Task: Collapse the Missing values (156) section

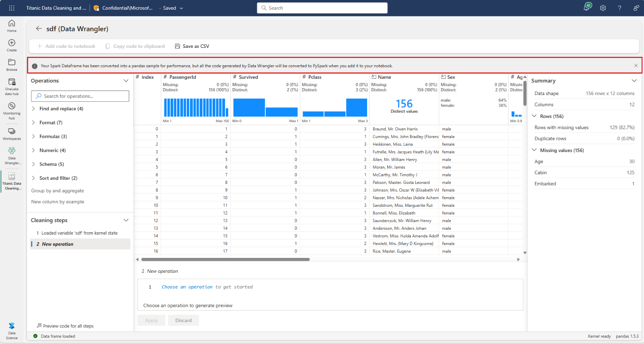Action: [535, 150]
